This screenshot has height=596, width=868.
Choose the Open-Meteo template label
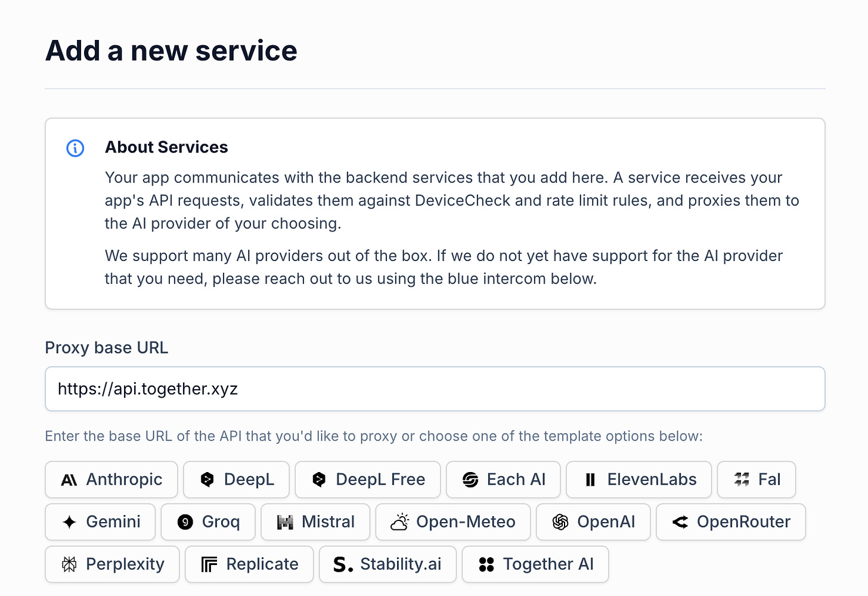(466, 521)
